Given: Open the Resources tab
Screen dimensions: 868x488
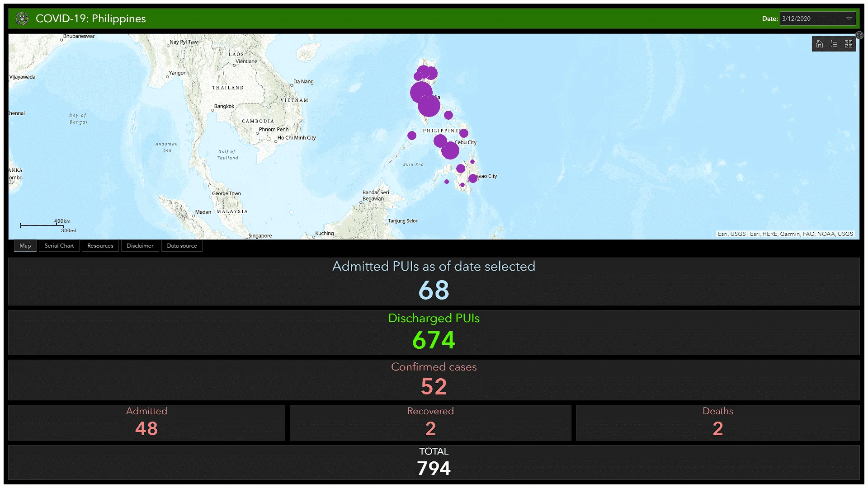Looking at the screenshot, I should (x=100, y=246).
